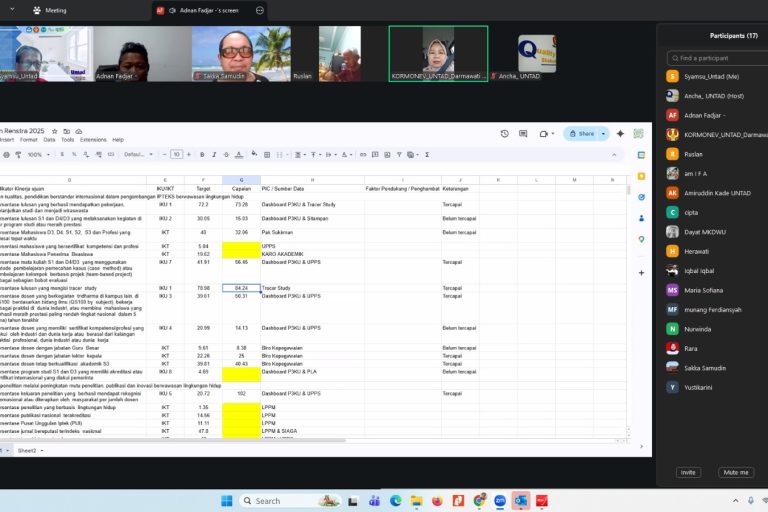This screenshot has width=768, height=512.
Task: Increase font size with plus button
Action: click(189, 155)
